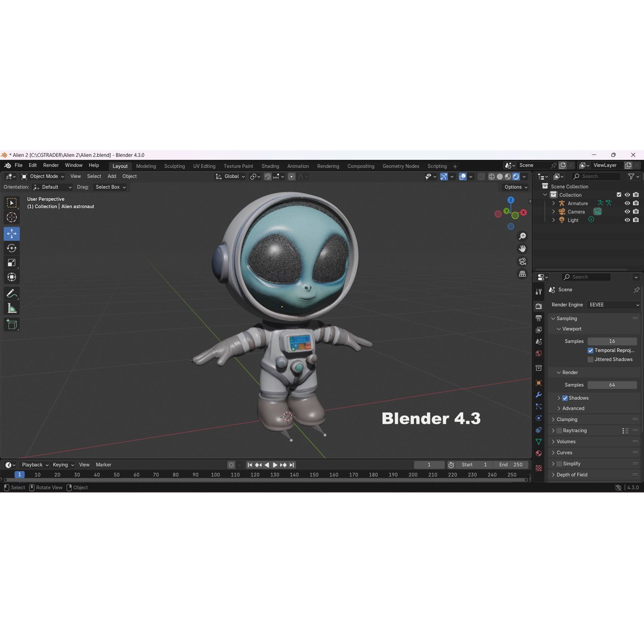Open the World properties tab icon
The width and height of the screenshot is (644, 644).
538,354
